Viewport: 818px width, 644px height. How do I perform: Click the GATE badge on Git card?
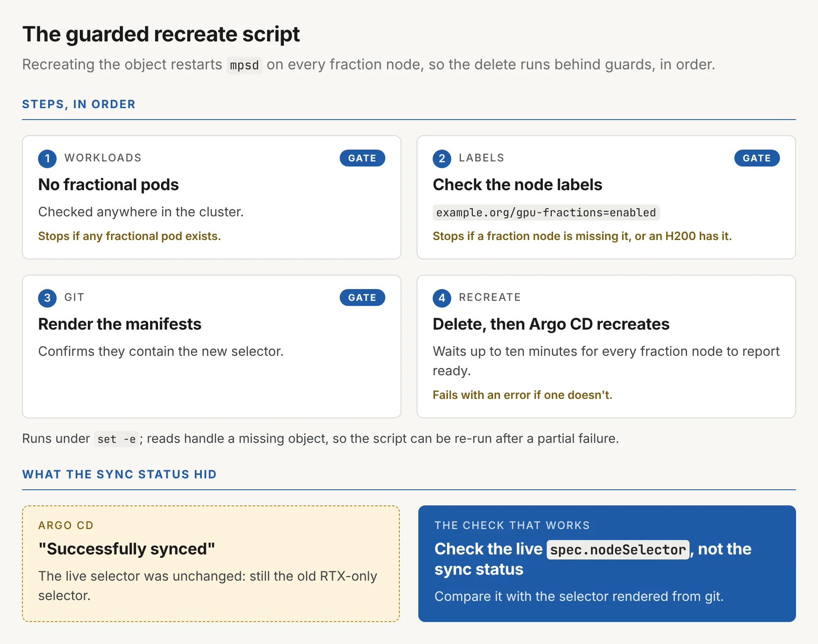pyautogui.click(x=362, y=297)
